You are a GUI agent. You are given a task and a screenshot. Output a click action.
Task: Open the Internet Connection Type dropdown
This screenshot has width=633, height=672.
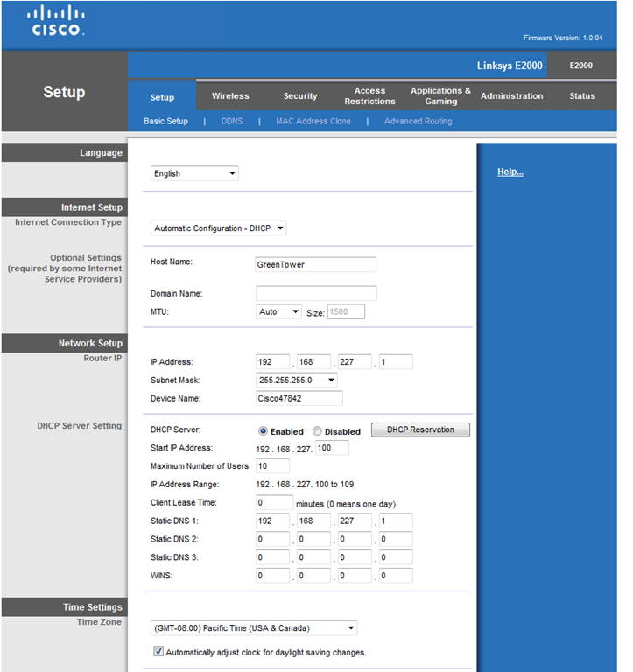tap(218, 228)
